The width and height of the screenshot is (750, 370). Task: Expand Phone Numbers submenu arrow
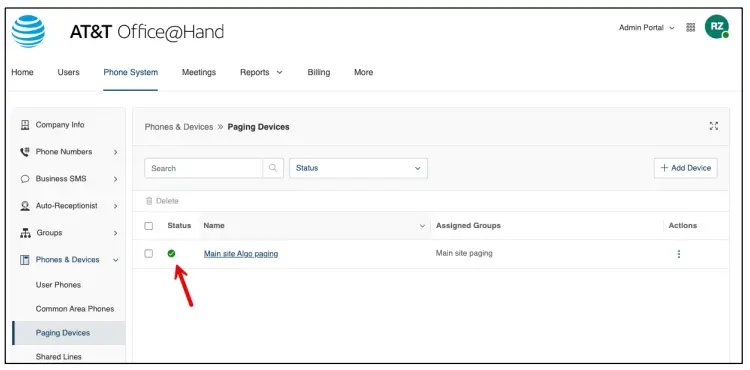pyautogui.click(x=115, y=152)
